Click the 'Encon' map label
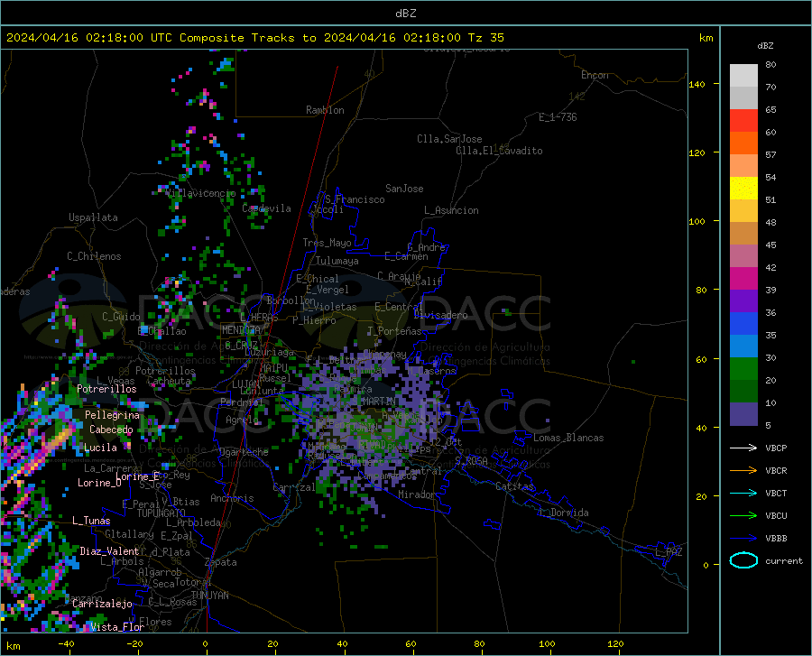This screenshot has height=656, width=812. point(595,75)
